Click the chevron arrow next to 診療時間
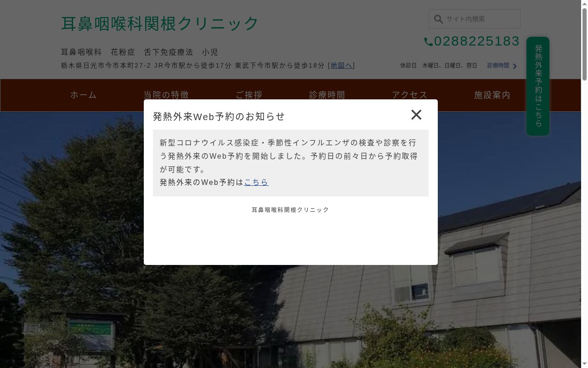This screenshot has width=588, height=368. coord(514,66)
